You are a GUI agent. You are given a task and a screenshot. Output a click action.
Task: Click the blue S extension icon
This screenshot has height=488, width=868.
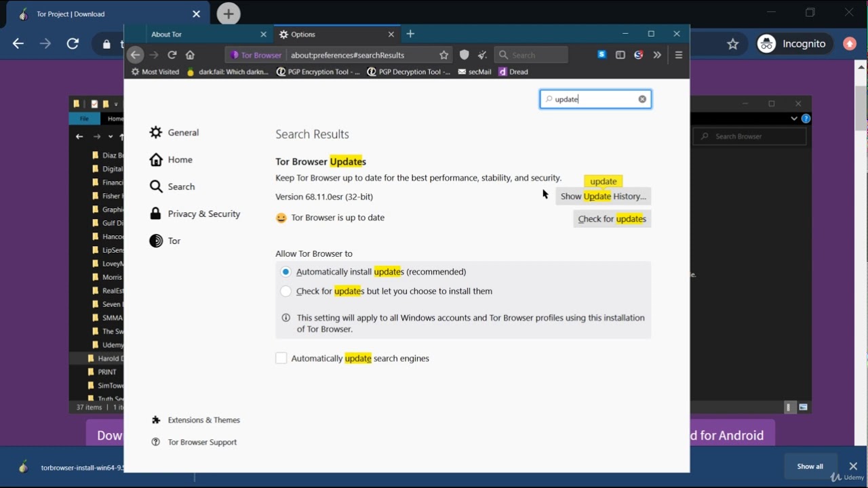click(x=601, y=55)
